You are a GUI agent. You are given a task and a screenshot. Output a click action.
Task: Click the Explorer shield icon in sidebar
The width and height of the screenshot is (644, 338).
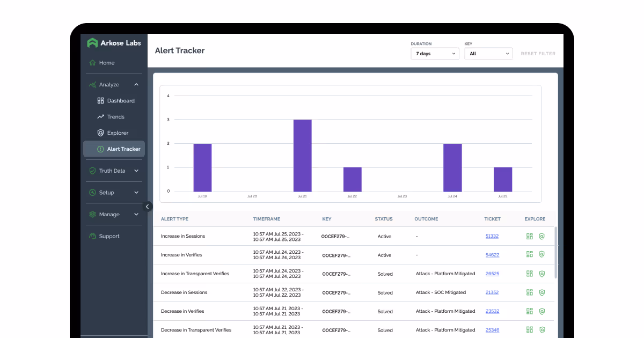pyautogui.click(x=100, y=133)
